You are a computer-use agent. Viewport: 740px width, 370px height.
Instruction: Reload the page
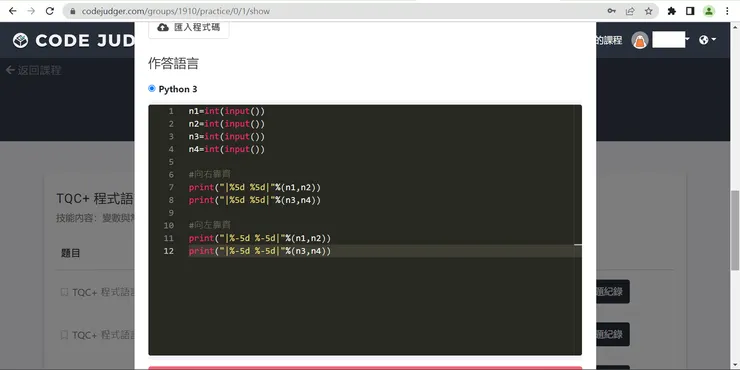coord(50,11)
